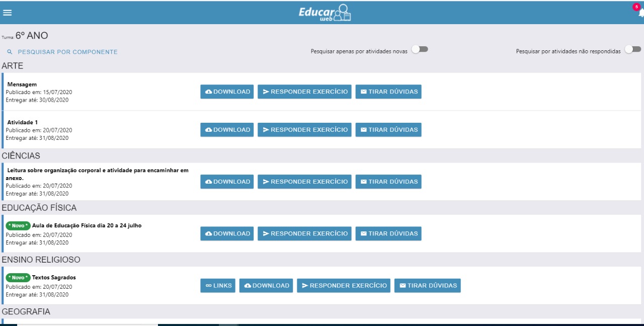Viewport: 644px width, 326px height.
Task: Open the notifications bell
Action: pos(640,14)
